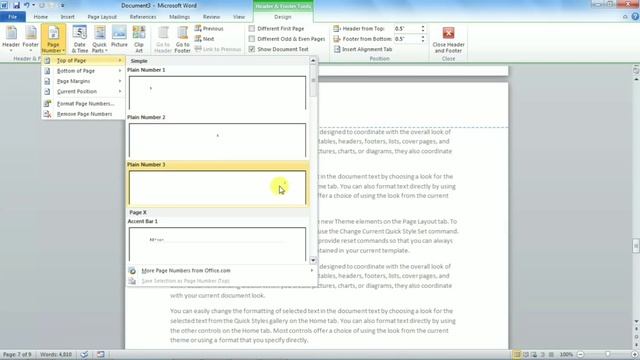Jump to Previous section header

pos(209,29)
